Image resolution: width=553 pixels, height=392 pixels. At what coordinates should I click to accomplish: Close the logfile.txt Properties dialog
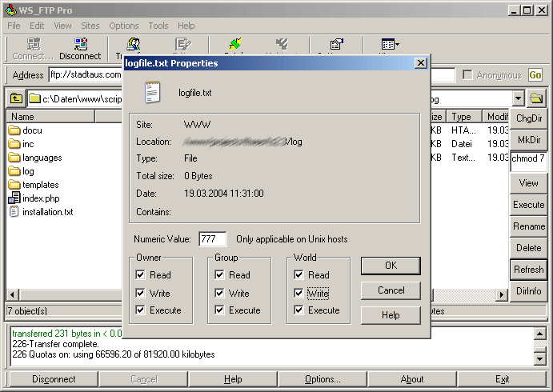(x=420, y=63)
